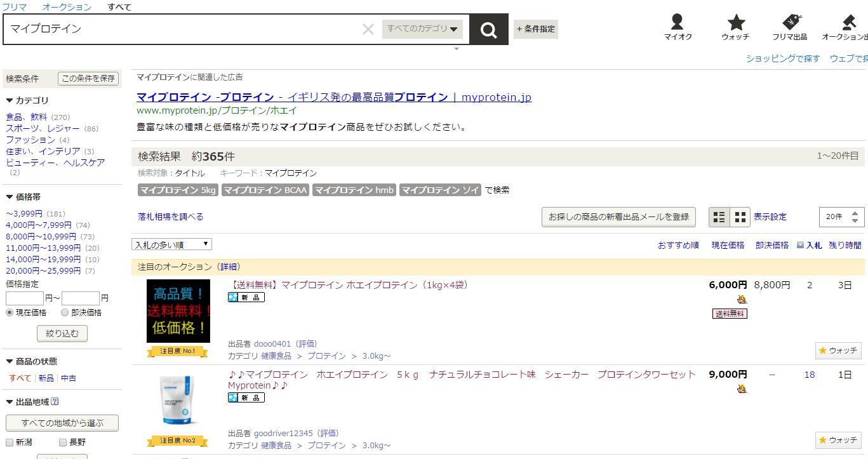Click the マイプロテイン ソイ suggestion tag
This screenshot has height=459, width=868.
tap(440, 190)
